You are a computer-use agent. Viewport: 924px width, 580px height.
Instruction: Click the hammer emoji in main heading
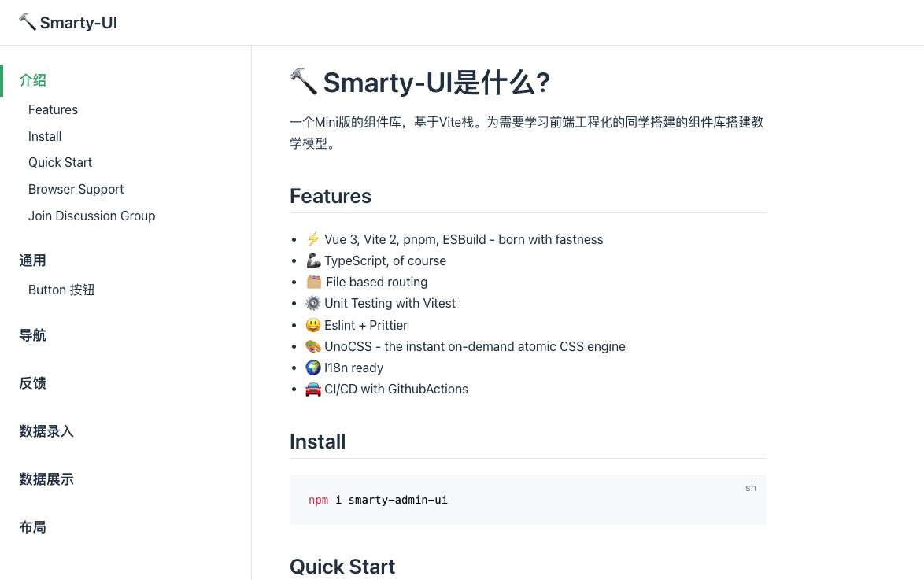tap(303, 81)
